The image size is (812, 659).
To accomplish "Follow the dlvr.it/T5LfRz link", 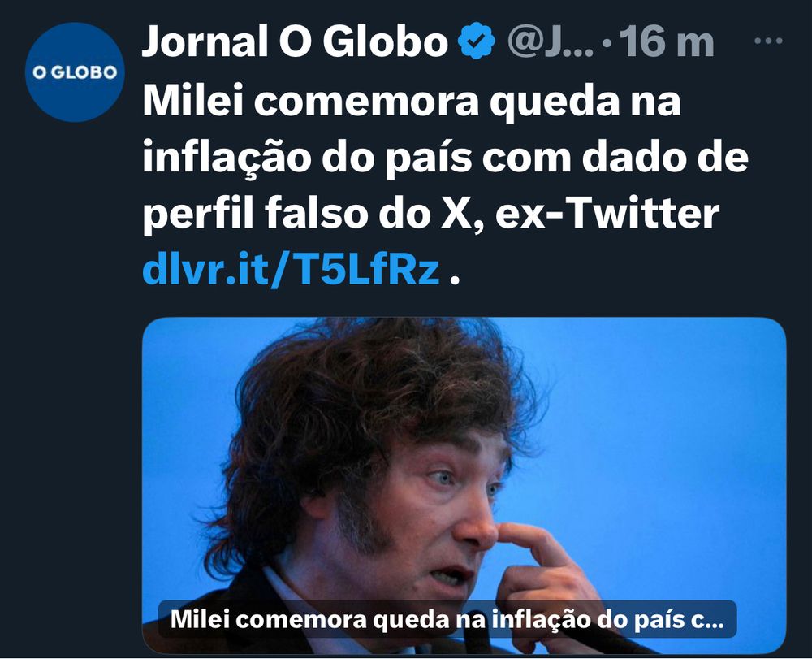I will click(291, 270).
